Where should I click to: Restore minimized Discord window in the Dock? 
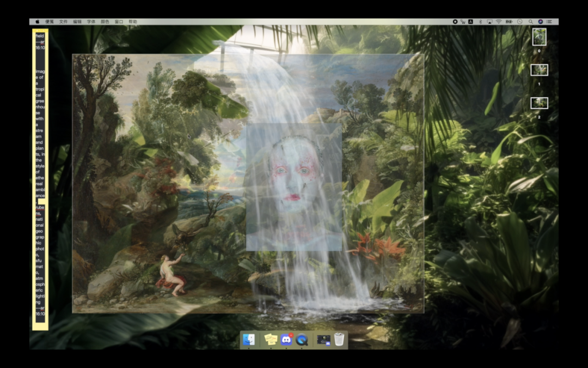click(323, 340)
